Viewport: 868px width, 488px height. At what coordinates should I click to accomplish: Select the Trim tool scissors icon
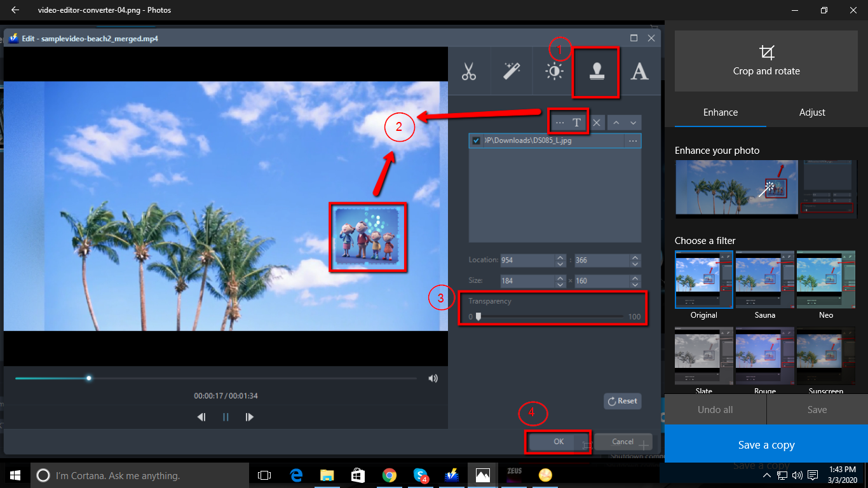tap(470, 71)
